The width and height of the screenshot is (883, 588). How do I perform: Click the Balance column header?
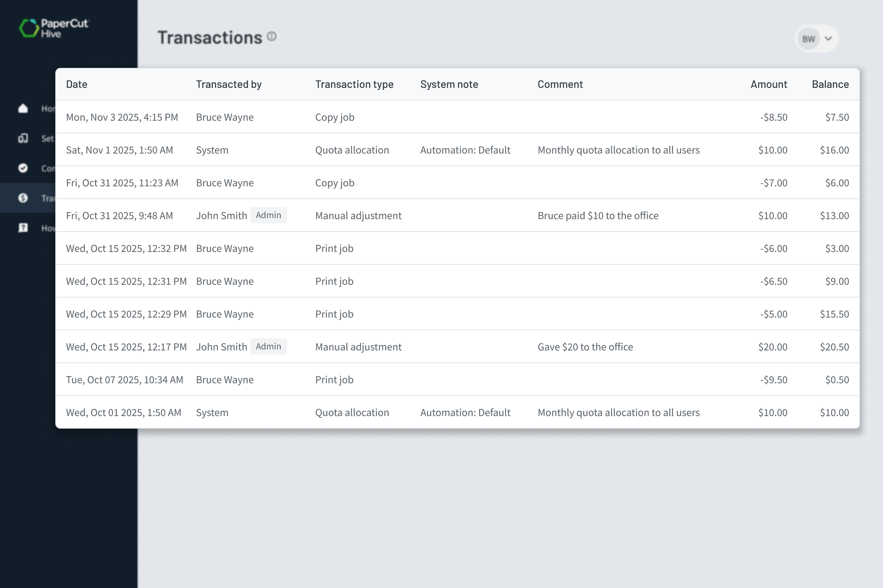click(830, 84)
